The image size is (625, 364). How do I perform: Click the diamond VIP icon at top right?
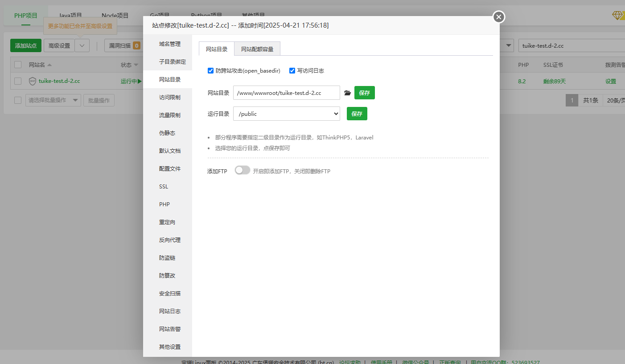(617, 16)
